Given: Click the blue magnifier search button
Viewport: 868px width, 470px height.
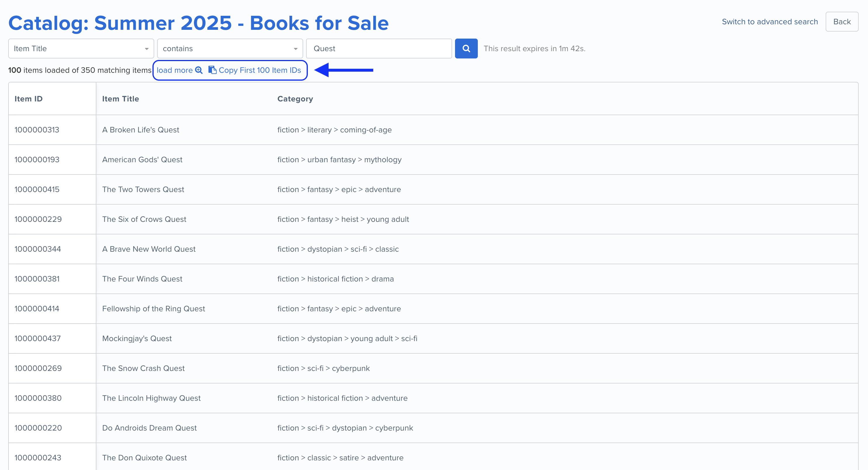Looking at the screenshot, I should tap(466, 49).
